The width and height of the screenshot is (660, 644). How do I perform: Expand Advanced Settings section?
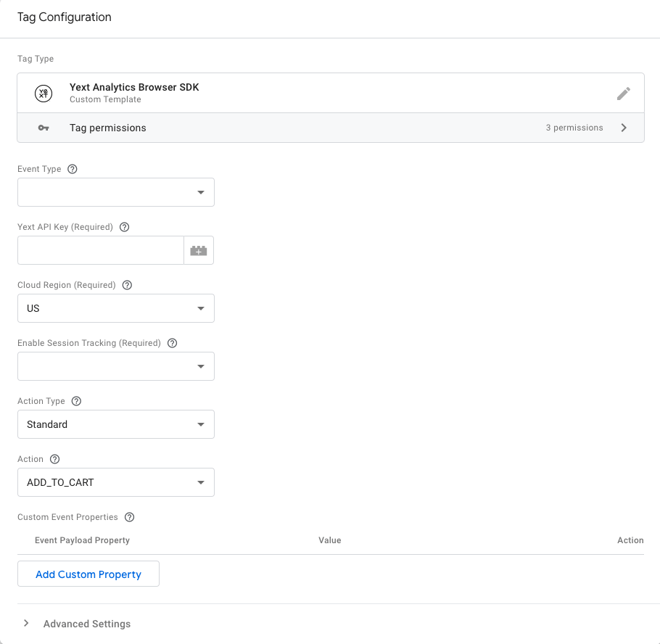click(26, 624)
